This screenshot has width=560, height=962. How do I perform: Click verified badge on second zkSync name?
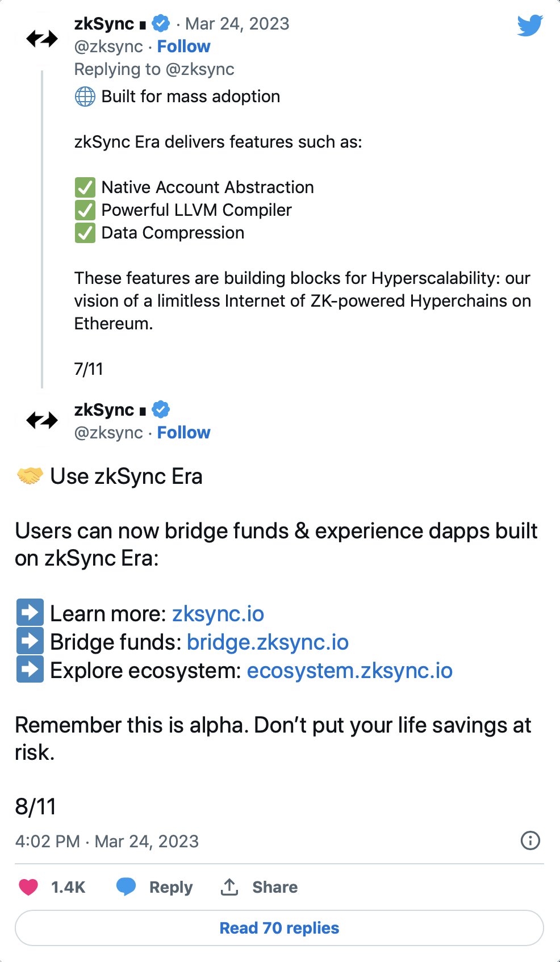(x=161, y=409)
